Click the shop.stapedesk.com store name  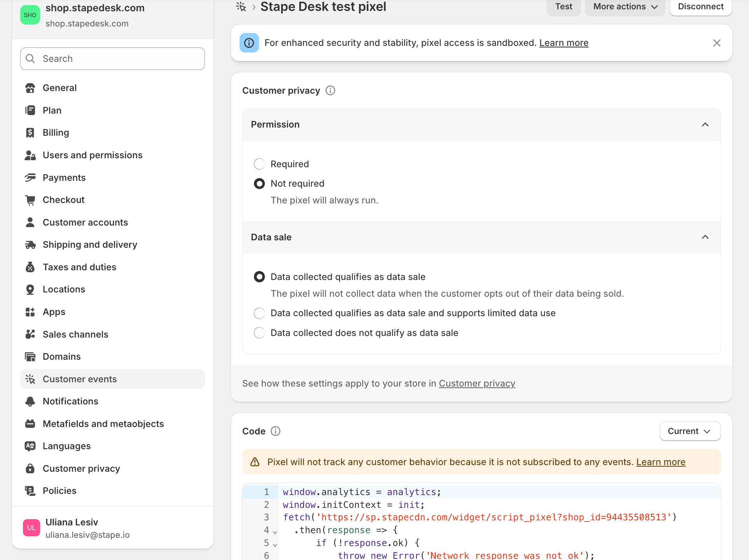tap(95, 8)
